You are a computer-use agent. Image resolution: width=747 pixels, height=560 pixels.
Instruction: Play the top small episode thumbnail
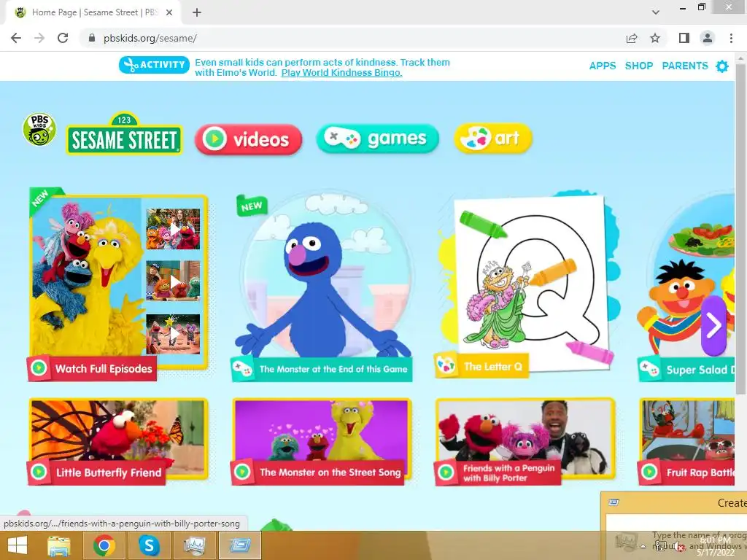173,229
